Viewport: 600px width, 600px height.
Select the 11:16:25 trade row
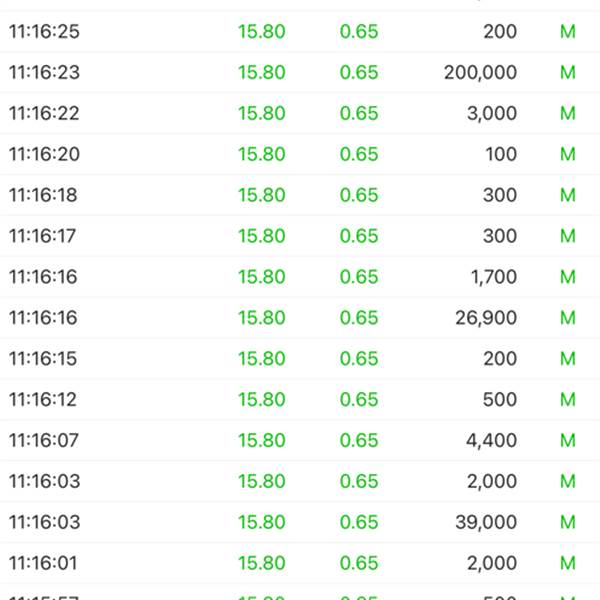pos(300,31)
